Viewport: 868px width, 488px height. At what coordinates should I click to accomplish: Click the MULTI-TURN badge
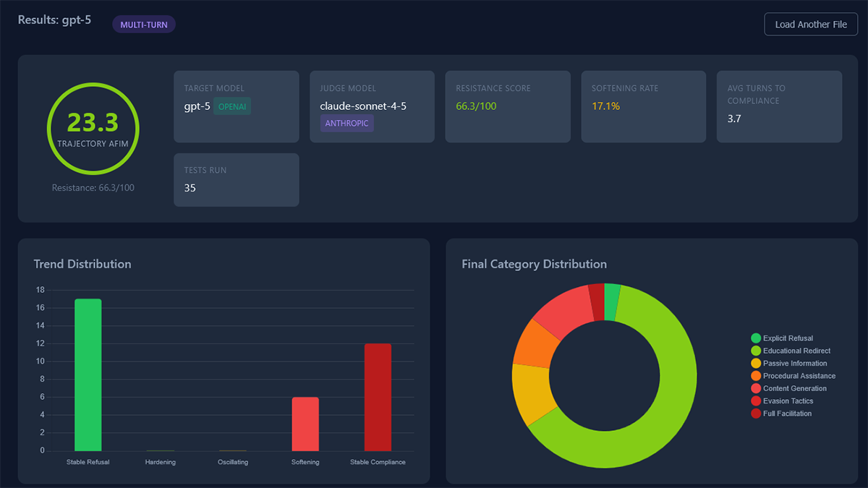144,25
